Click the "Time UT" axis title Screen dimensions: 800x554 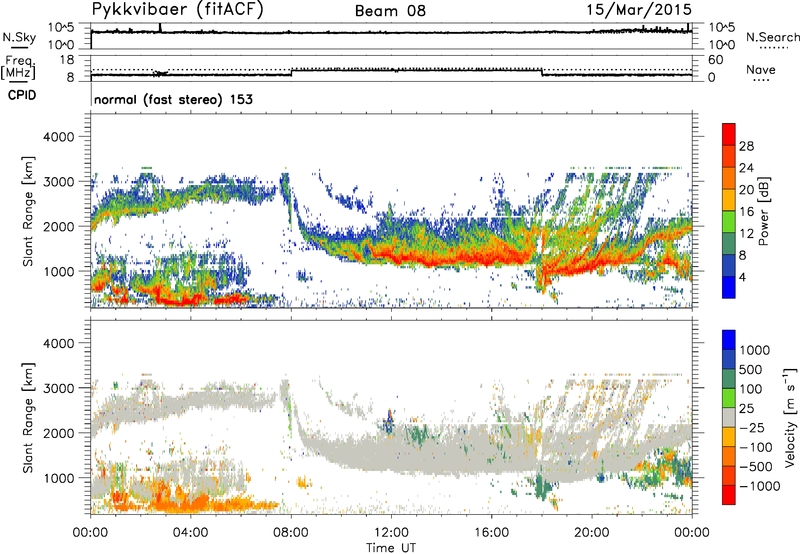pos(391,547)
